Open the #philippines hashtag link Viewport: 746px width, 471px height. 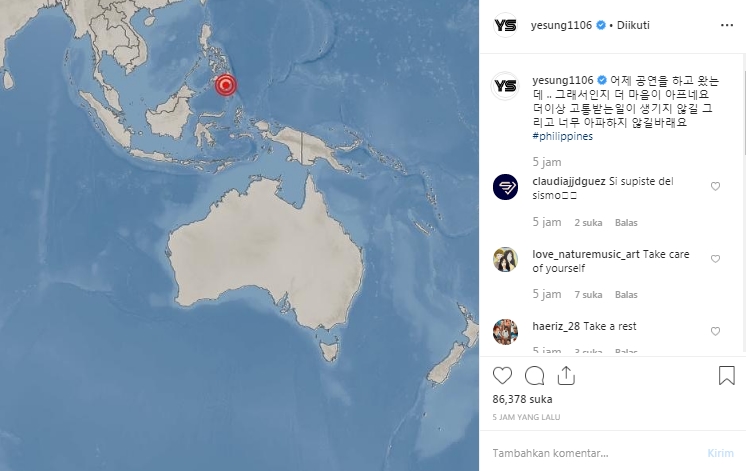click(562, 136)
